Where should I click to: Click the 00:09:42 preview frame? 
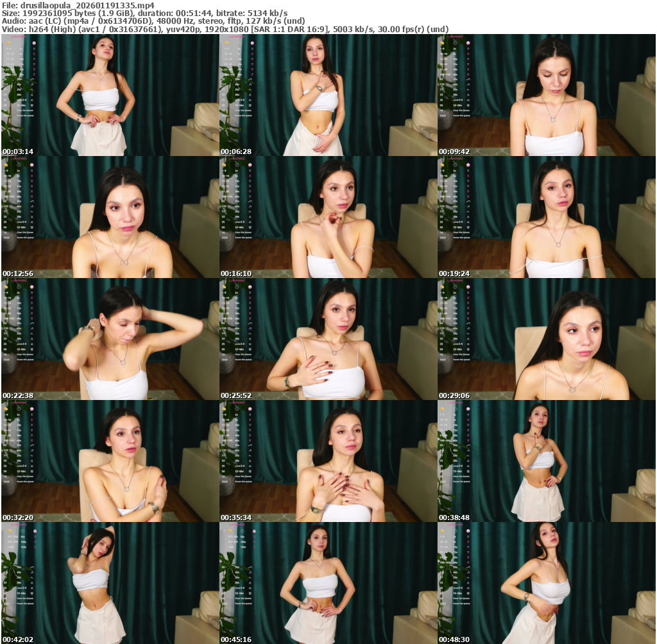(x=546, y=95)
